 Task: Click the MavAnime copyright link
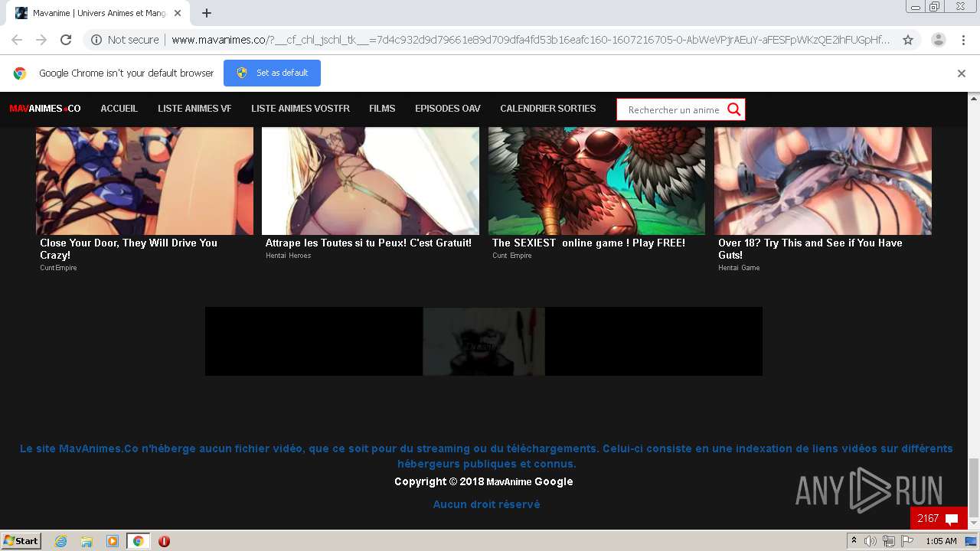coord(508,482)
